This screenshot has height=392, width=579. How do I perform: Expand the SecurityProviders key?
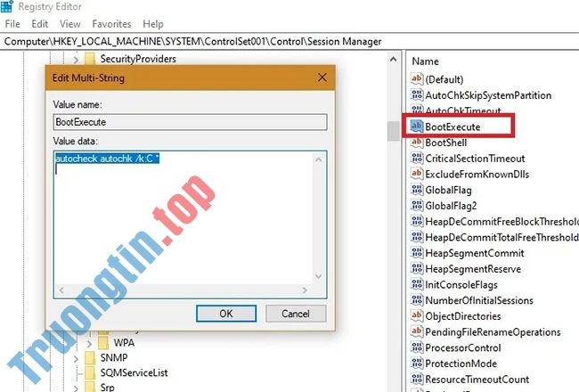tap(76, 59)
